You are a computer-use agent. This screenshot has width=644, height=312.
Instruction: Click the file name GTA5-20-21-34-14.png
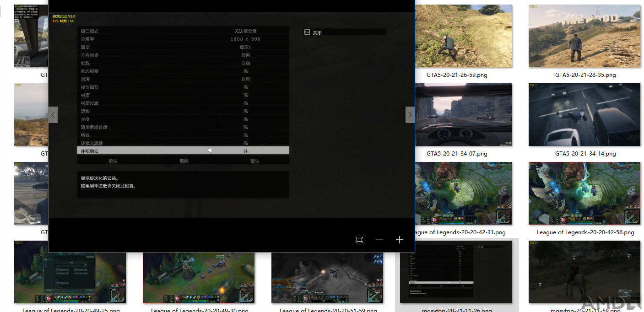[x=585, y=154]
